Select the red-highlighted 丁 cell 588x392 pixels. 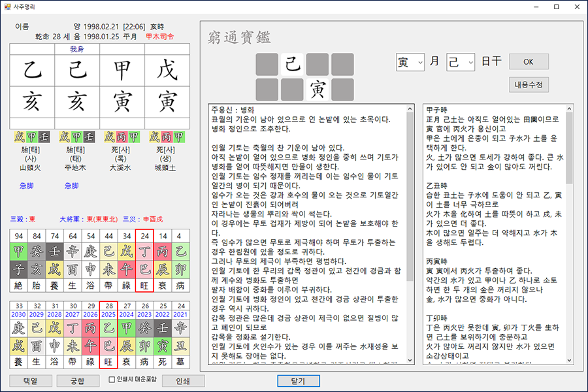143,252
